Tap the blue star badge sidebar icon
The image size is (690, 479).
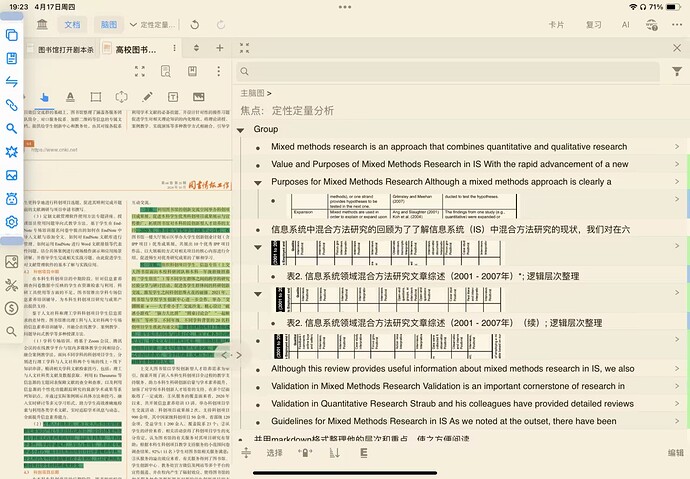pos(11,152)
